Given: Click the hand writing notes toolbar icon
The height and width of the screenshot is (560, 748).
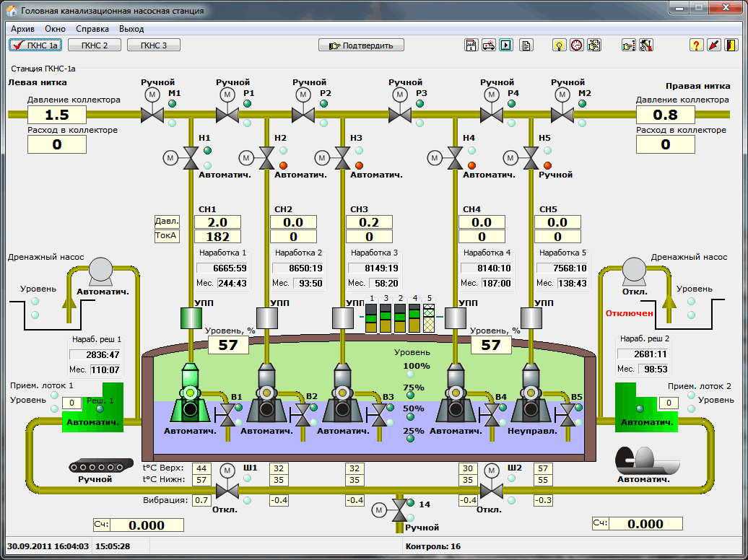Looking at the screenshot, I should point(594,45).
